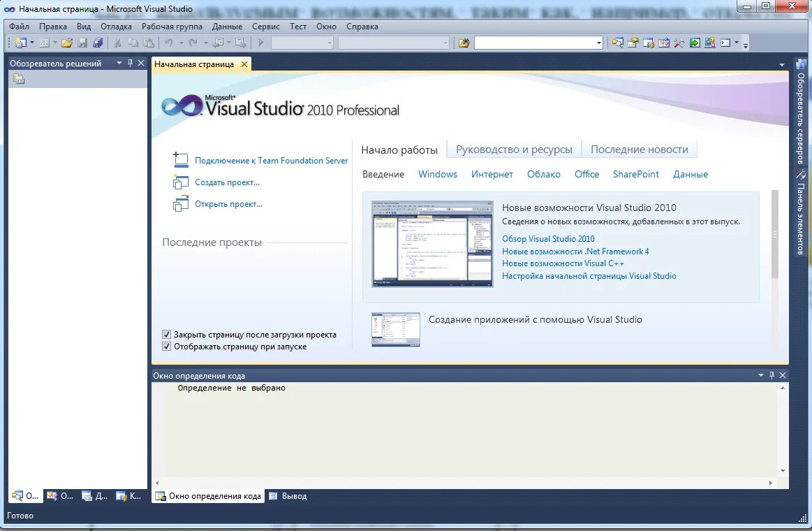Toggle the Solution Explorer auto-hide pin

(x=130, y=63)
